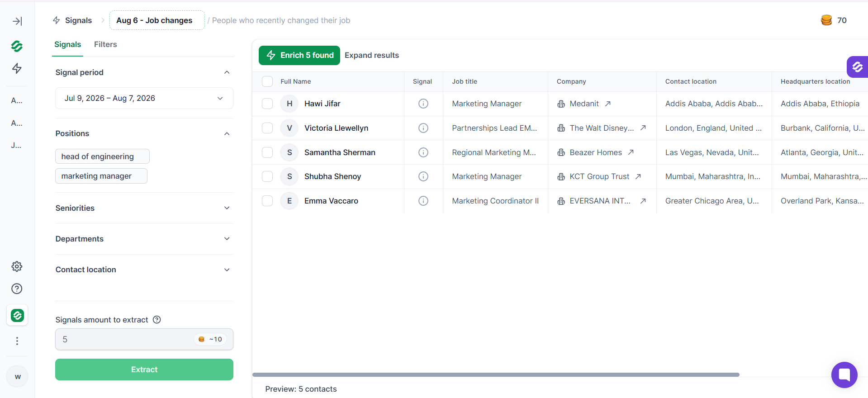
Task: Focus the signals amount to extract field
Action: 144,339
